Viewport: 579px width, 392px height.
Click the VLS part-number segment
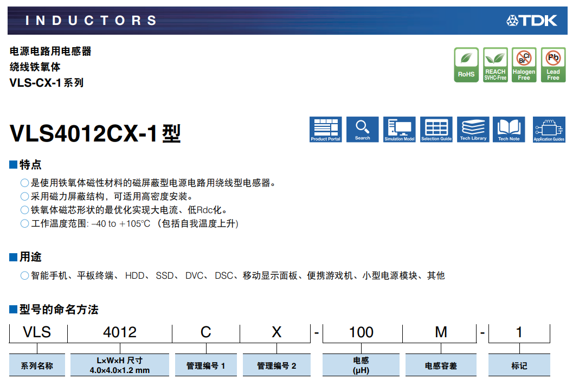[37, 332]
